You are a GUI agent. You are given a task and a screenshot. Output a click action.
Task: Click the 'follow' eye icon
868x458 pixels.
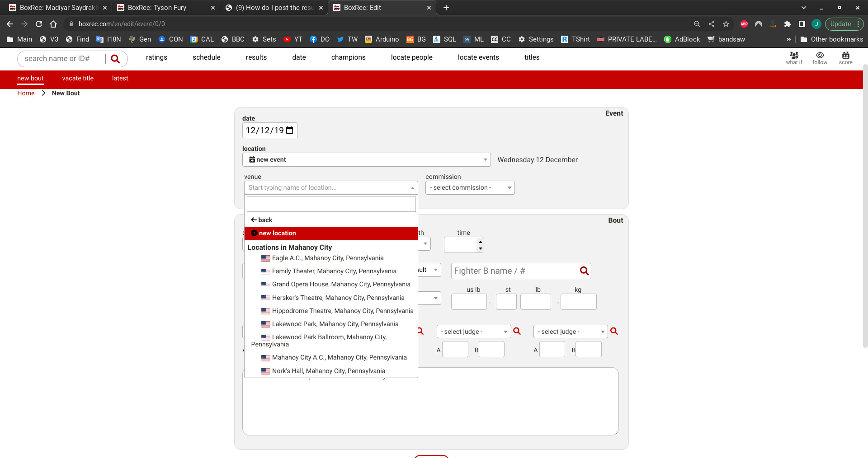tap(820, 58)
